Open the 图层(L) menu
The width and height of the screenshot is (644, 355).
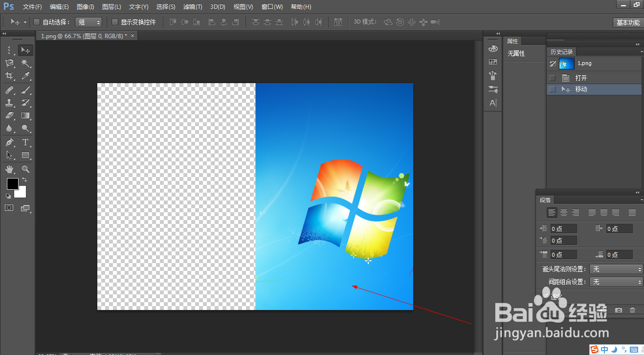[x=111, y=7]
